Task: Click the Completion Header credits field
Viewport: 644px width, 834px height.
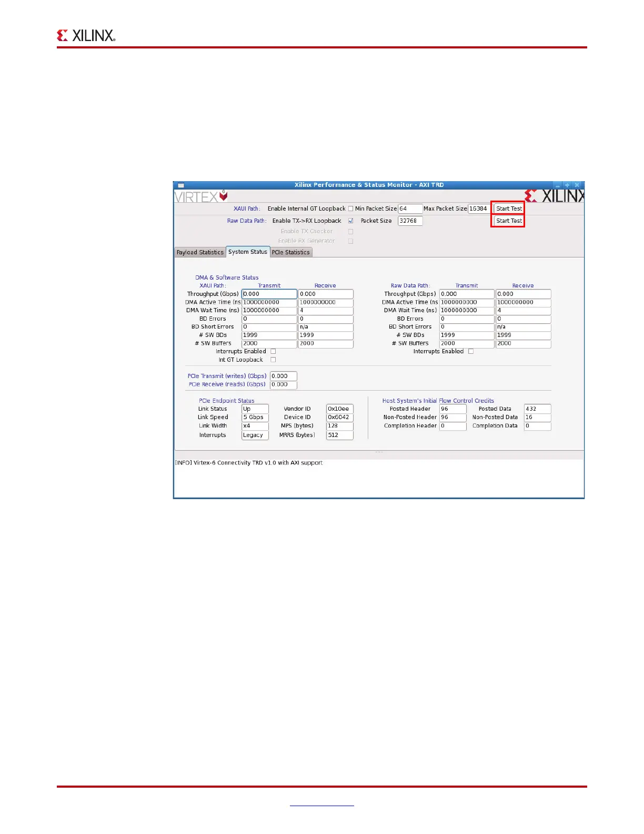Action: [453, 426]
